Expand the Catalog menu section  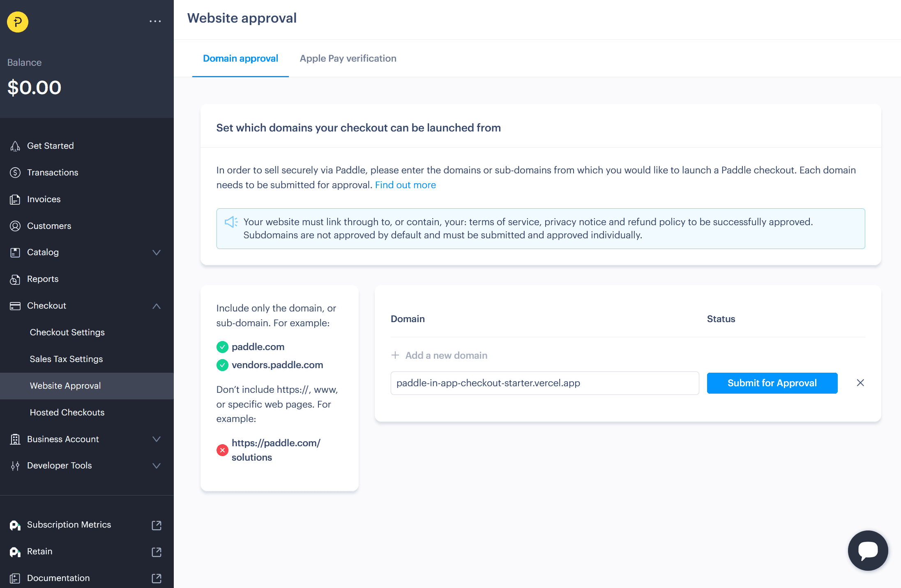[x=157, y=252]
